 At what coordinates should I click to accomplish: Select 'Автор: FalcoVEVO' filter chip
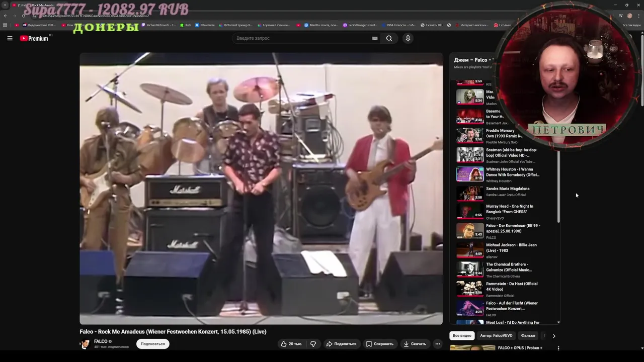click(496, 335)
